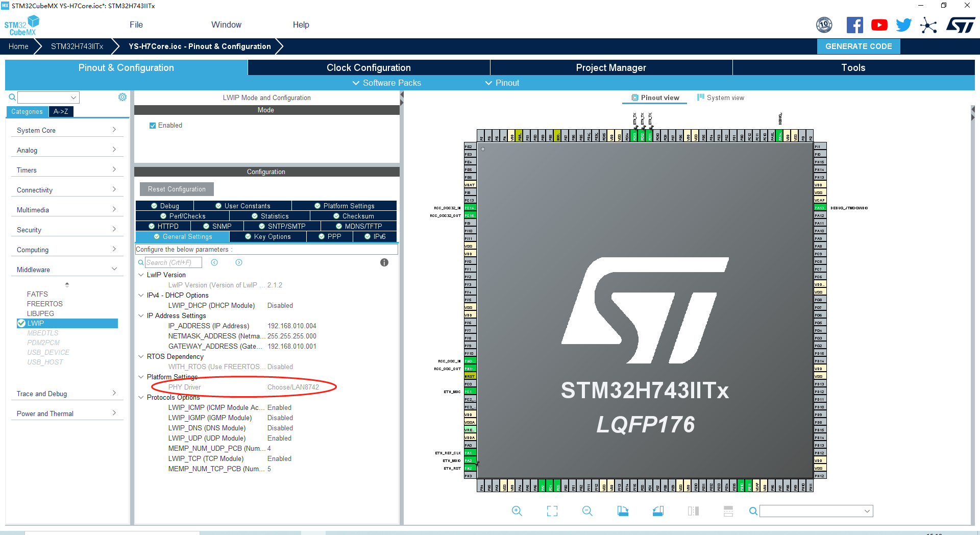Screen dimensions: 980x535
Task: Open the ST YouTube channel icon
Action: pyautogui.click(x=879, y=25)
